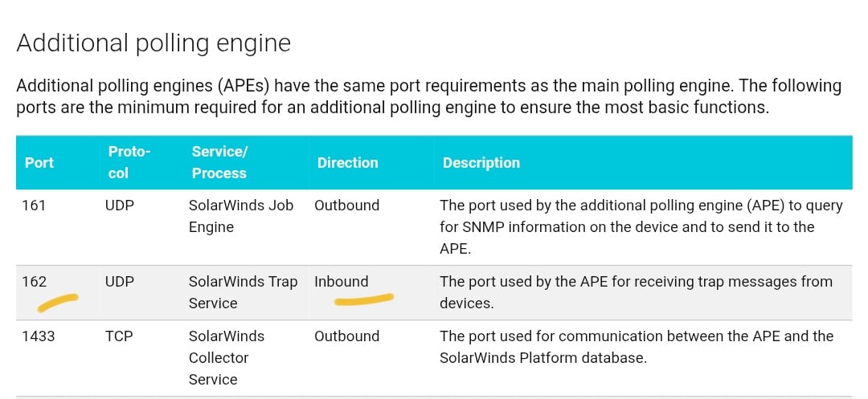Click the 'Additional polling engine' heading
Image resolution: width=868 pixels, height=399 pixels.
(154, 43)
